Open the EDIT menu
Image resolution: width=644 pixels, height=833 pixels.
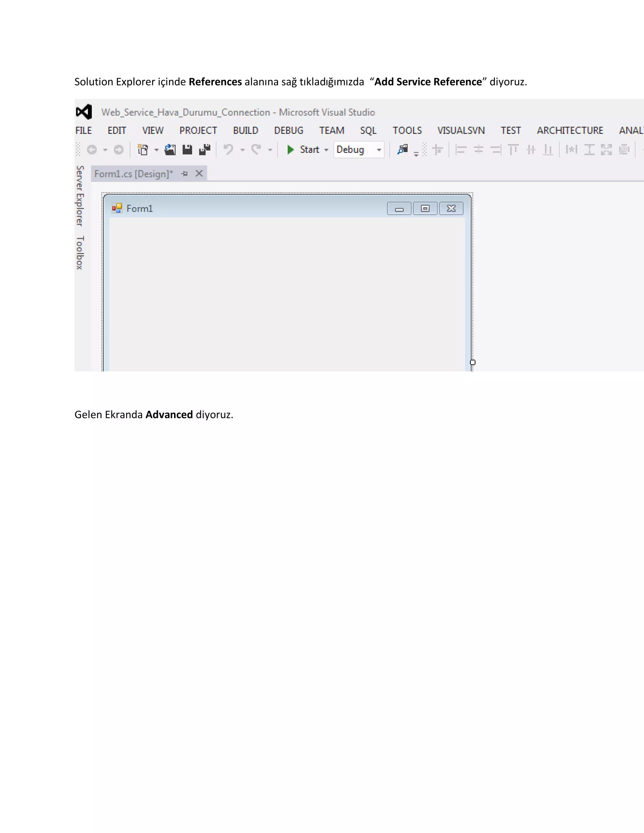pyautogui.click(x=117, y=130)
